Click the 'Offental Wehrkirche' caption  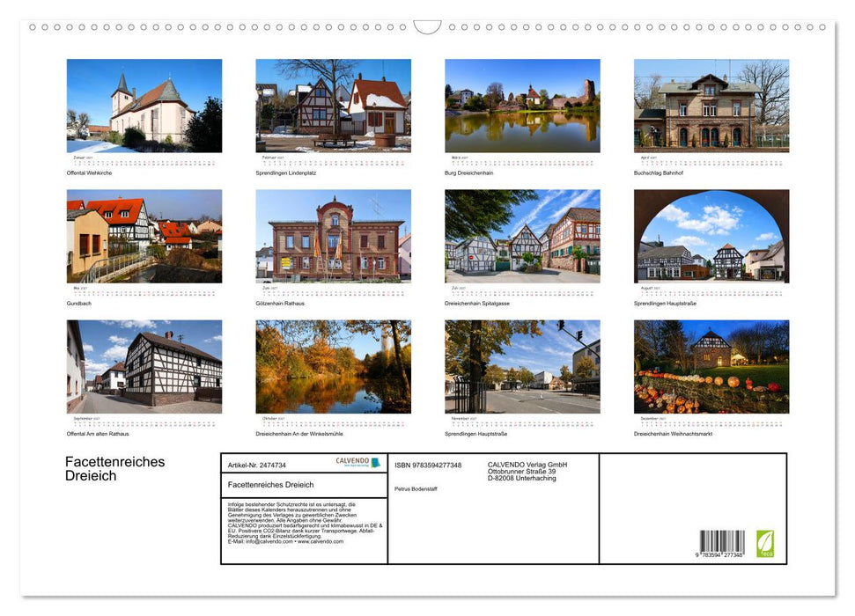[90, 172]
